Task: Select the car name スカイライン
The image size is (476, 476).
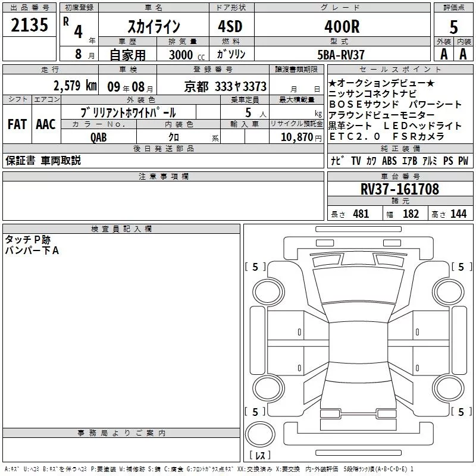Action: 154,26
